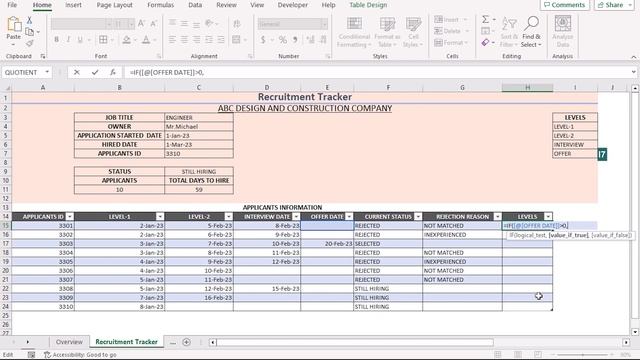Open APPLICANTS ID column filter dropdown

point(70,217)
